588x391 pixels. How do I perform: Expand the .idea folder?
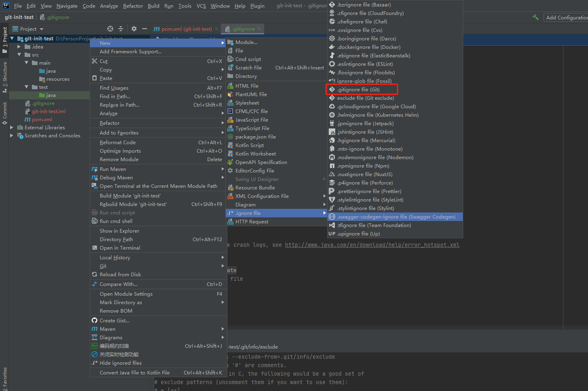[19, 47]
